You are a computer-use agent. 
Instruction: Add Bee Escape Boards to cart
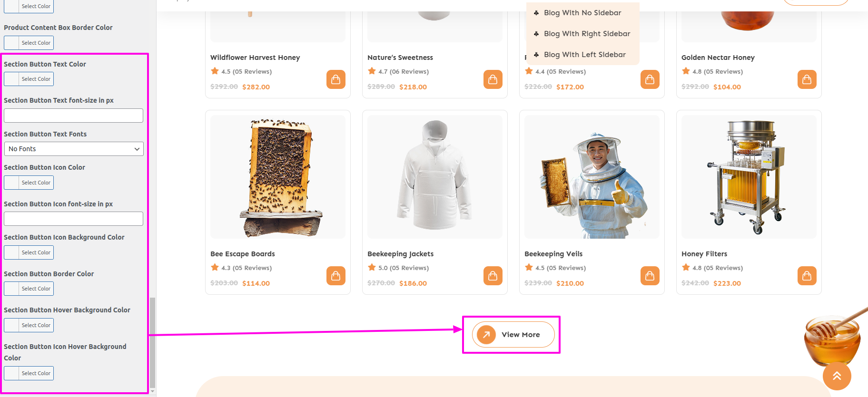(335, 276)
